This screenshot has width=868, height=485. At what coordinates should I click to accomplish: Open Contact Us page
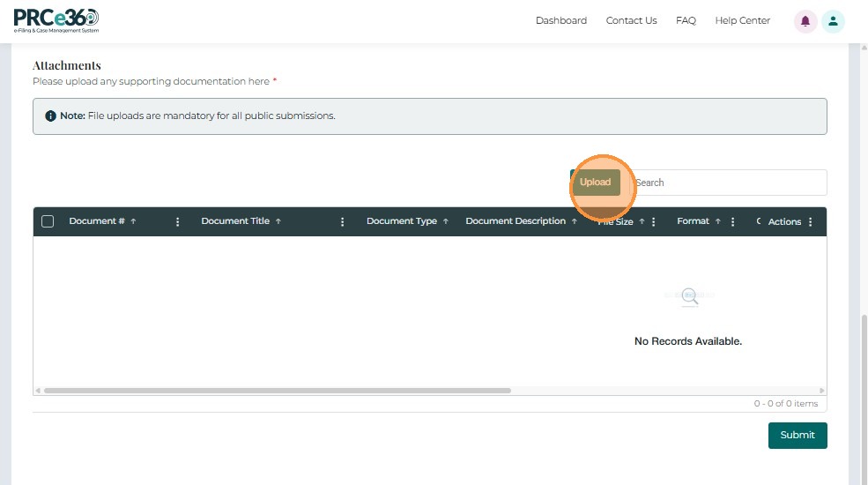tap(631, 20)
